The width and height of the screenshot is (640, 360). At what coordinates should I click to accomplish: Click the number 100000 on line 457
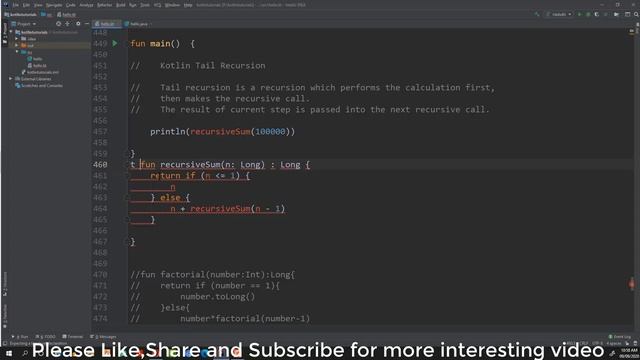[x=270, y=131]
